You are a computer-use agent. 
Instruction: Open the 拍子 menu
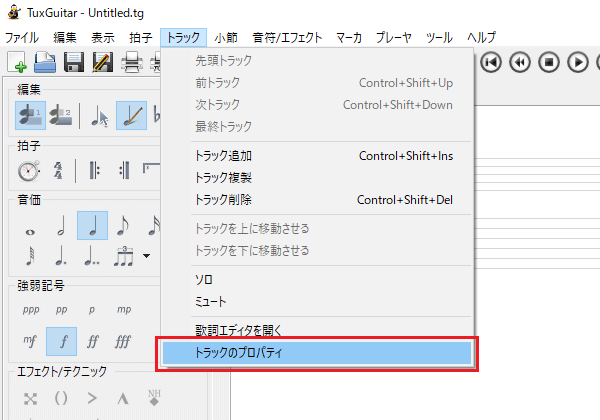(140, 37)
